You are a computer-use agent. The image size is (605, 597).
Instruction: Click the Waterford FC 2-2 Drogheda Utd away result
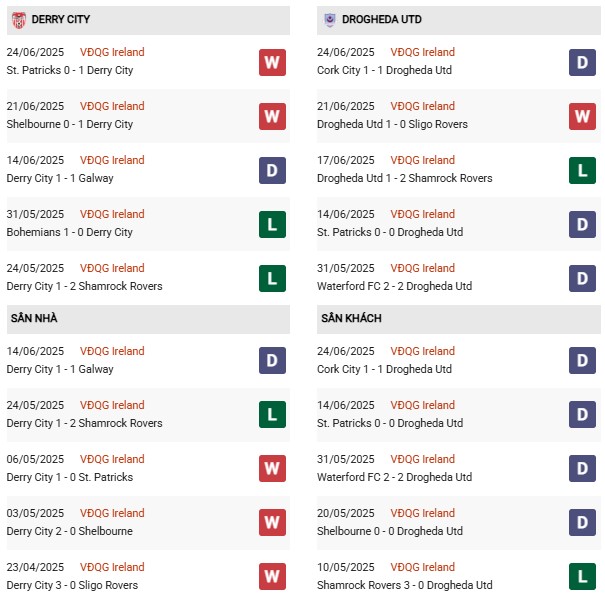(394, 477)
